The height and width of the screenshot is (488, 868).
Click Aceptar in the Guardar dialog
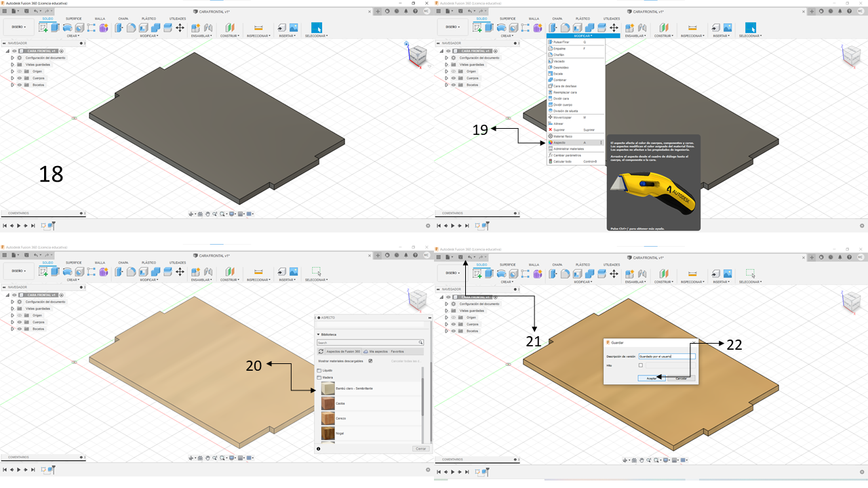(x=651, y=378)
